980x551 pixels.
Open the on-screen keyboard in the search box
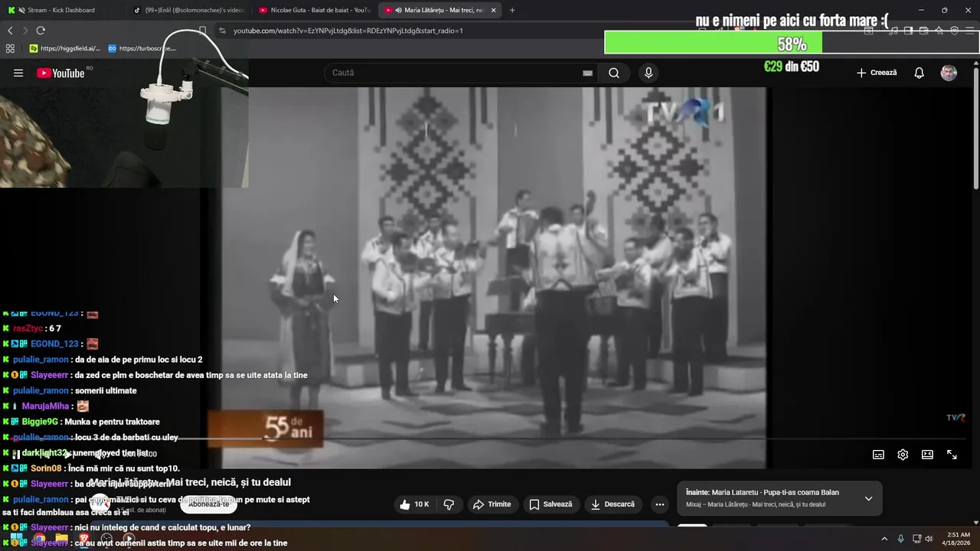click(587, 73)
